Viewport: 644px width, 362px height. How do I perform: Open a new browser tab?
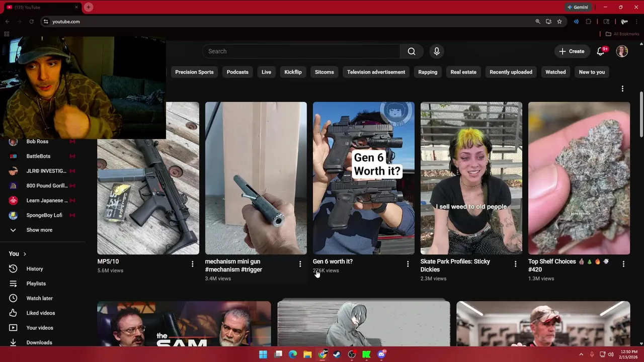89,7
